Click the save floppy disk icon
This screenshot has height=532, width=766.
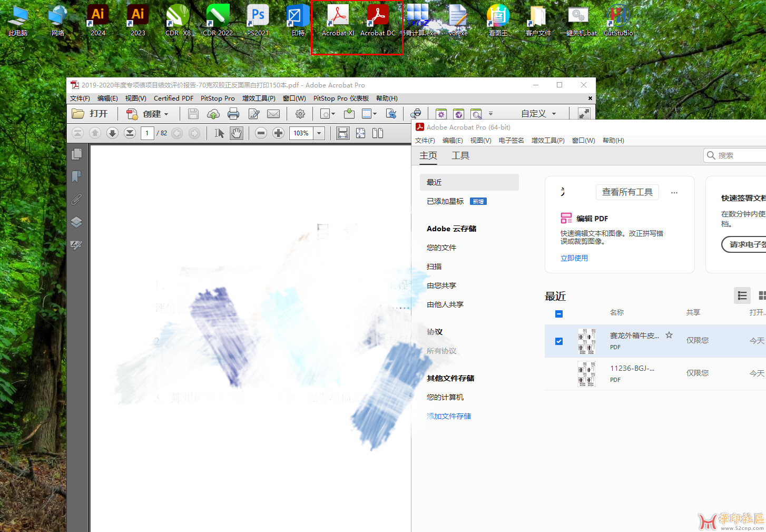coord(193,114)
